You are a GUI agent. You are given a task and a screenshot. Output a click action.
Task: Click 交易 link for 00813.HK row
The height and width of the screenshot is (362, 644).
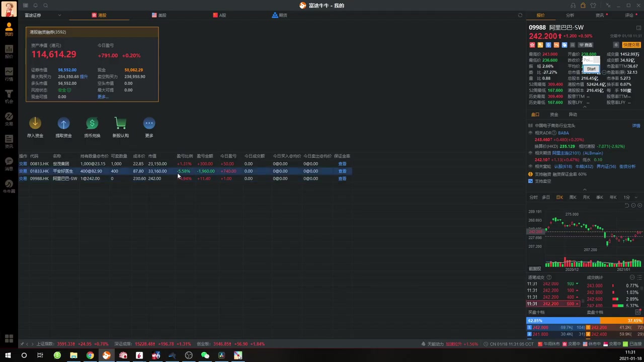(23, 163)
